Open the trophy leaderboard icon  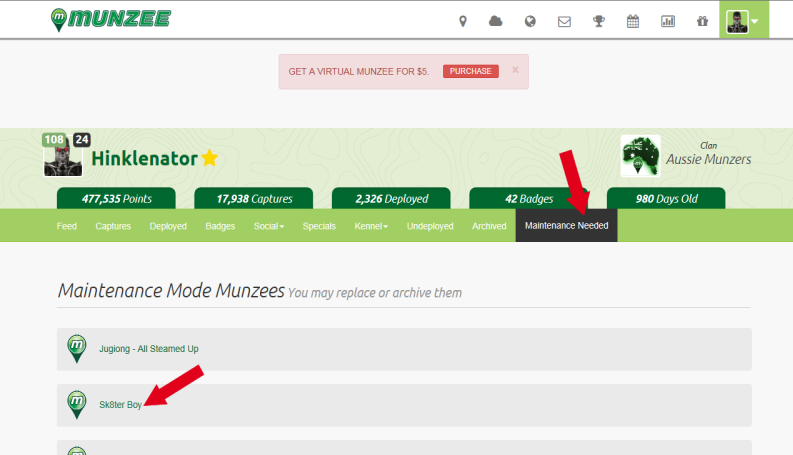(599, 21)
